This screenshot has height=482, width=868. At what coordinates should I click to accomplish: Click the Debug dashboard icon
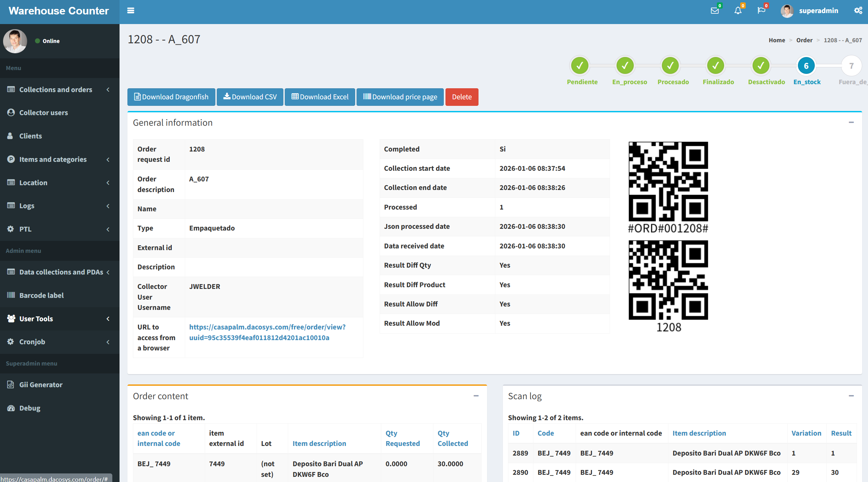point(11,408)
